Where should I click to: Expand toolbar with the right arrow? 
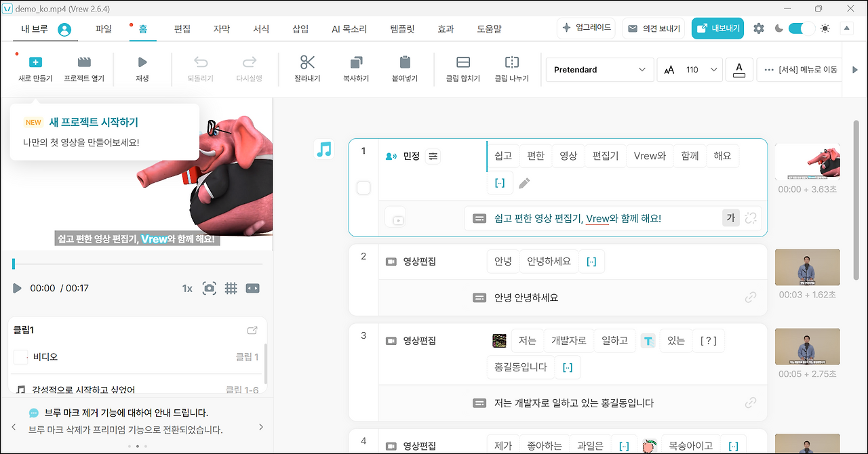854,70
